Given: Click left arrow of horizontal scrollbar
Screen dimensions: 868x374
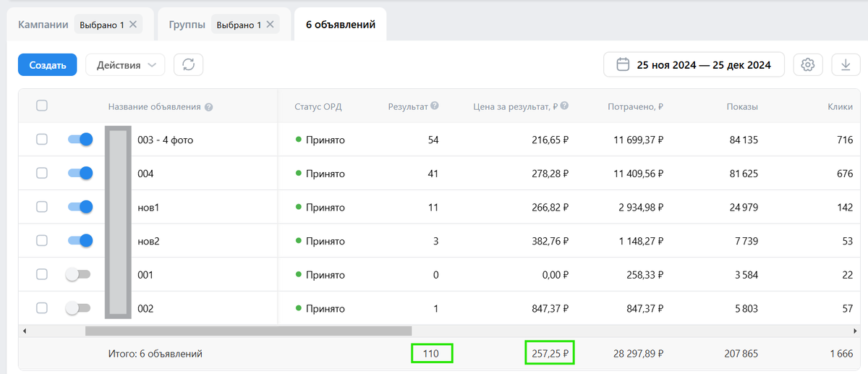Looking at the screenshot, I should point(25,331).
